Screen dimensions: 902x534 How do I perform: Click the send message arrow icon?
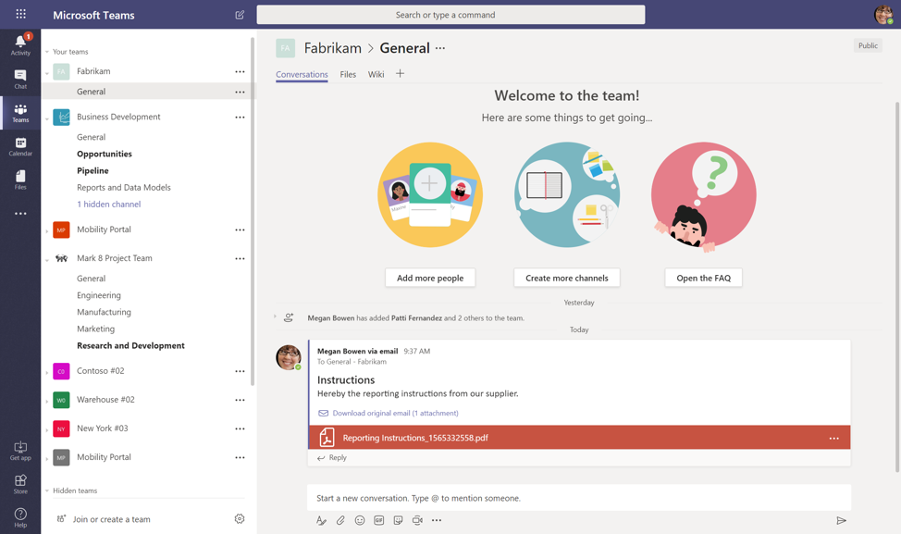[x=841, y=520]
